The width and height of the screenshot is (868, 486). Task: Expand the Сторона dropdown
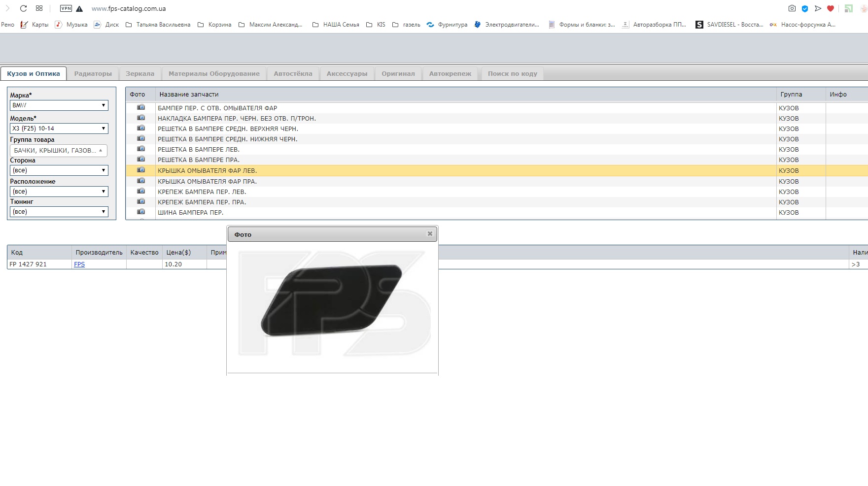tap(59, 170)
